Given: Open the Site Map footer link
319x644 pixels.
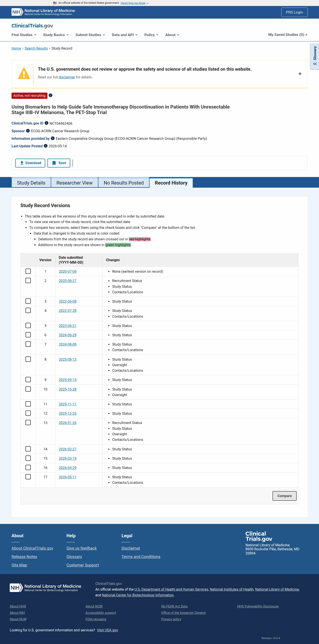Looking at the screenshot, I should point(19,565).
